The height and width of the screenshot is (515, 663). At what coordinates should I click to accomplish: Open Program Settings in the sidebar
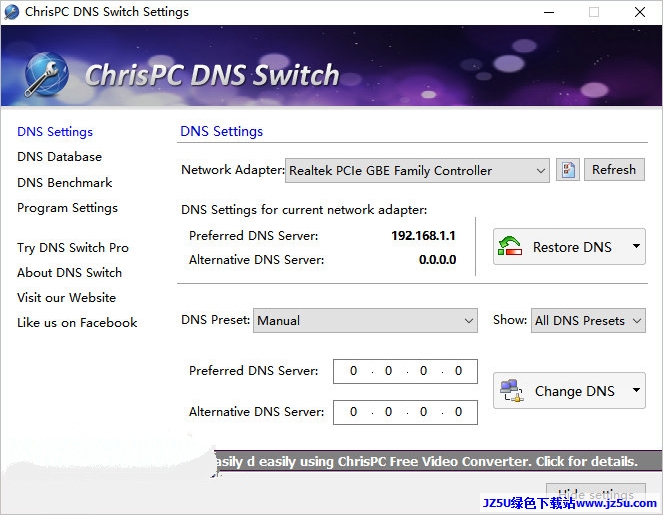point(68,208)
